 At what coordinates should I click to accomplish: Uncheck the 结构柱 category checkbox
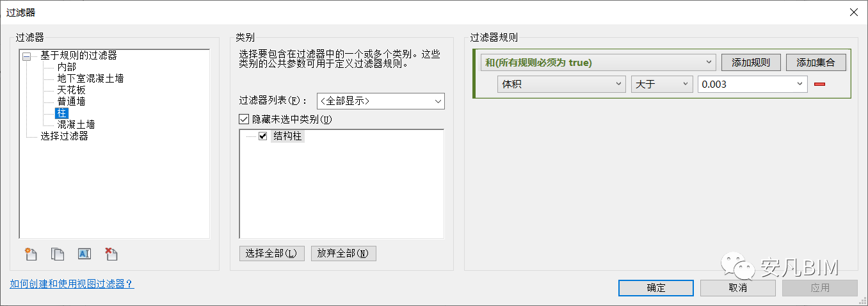pos(262,136)
